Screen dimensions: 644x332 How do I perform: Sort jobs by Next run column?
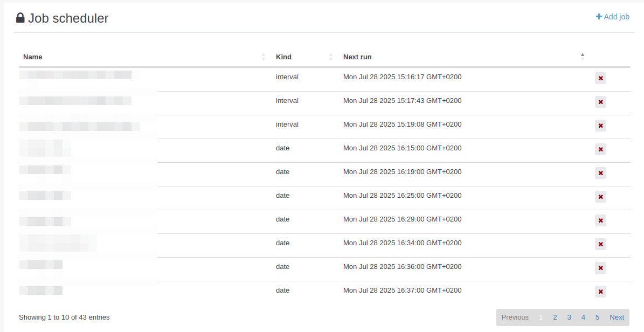point(357,57)
